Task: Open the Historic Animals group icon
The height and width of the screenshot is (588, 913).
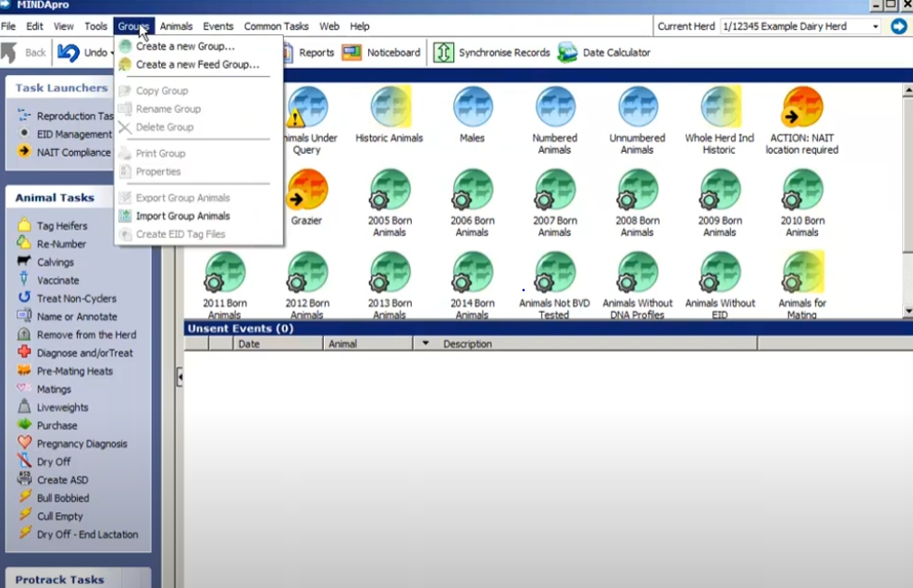Action: coord(390,107)
